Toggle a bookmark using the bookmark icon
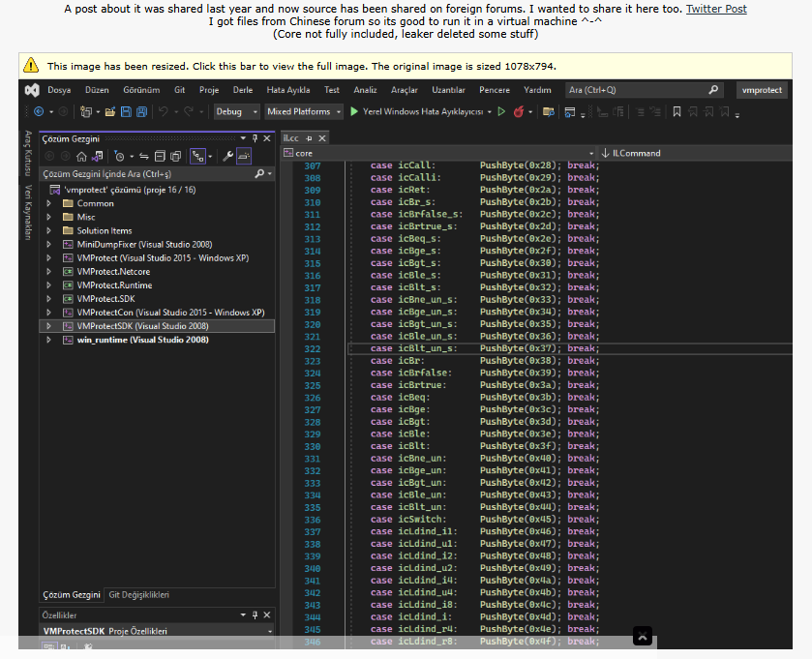This screenshot has width=812, height=659. pyautogui.click(x=677, y=112)
